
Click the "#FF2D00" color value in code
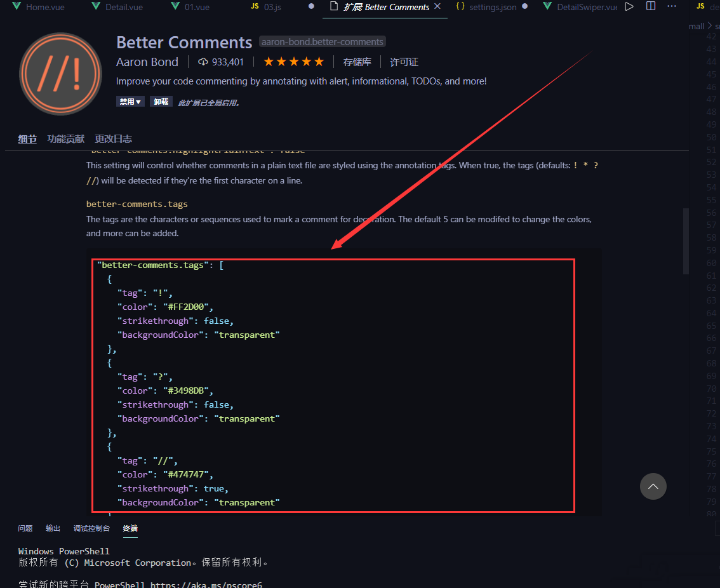(186, 307)
